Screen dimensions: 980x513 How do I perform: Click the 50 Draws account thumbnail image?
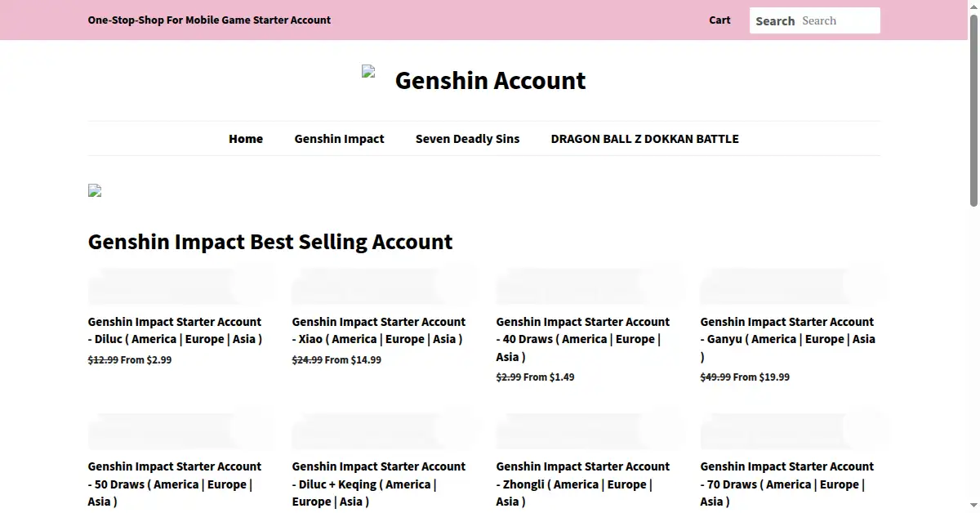click(177, 431)
